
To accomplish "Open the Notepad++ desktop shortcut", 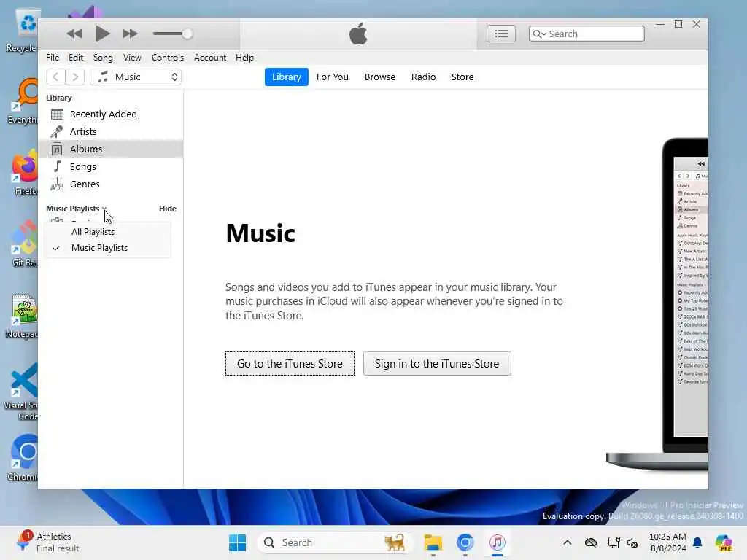I will tap(22, 316).
